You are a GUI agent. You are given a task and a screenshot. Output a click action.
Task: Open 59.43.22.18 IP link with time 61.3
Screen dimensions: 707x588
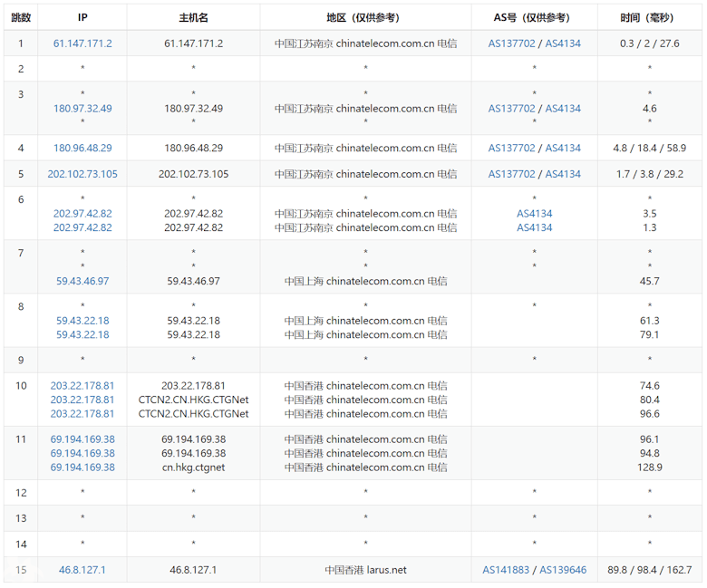(82, 321)
